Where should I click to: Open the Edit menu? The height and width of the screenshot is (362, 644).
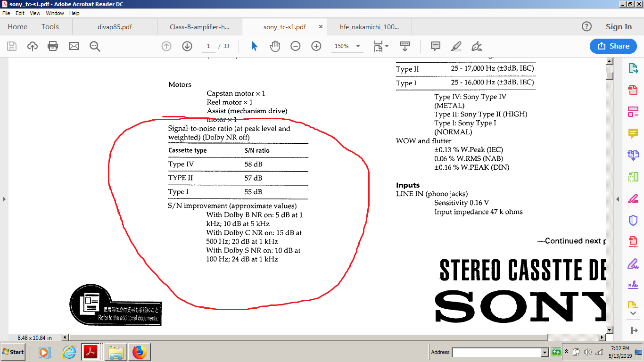(20, 13)
